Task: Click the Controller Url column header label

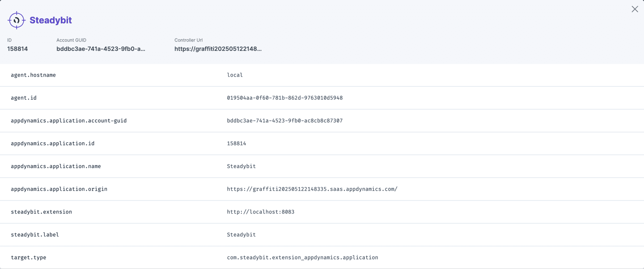Action: [188, 40]
